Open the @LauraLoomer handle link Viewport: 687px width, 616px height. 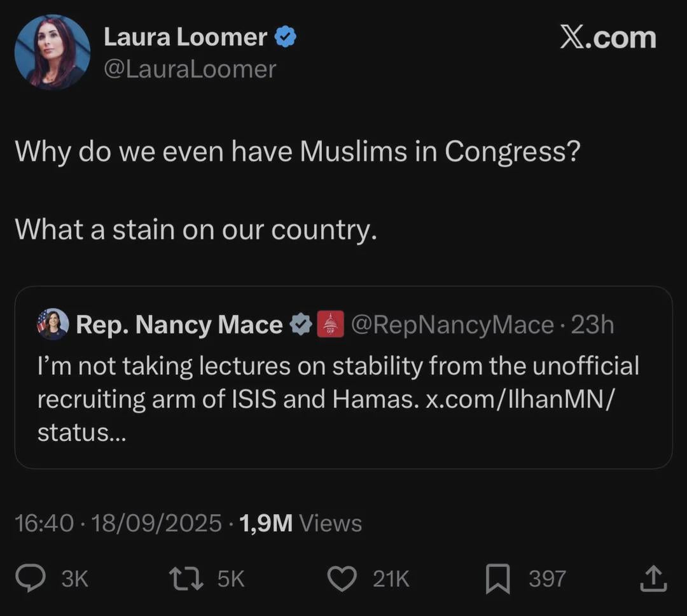click(190, 69)
